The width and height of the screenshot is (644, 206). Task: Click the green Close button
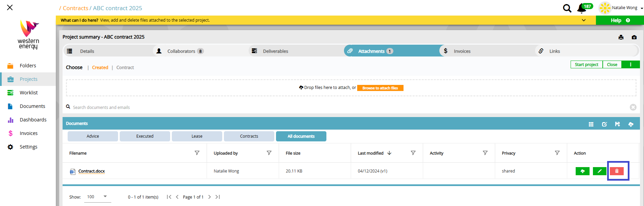tap(612, 65)
